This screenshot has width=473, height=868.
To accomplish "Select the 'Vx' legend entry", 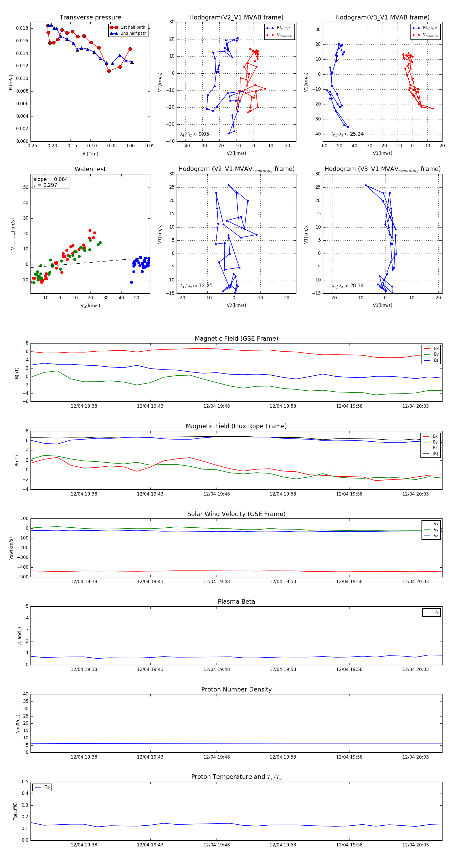I will pyautogui.click(x=431, y=524).
